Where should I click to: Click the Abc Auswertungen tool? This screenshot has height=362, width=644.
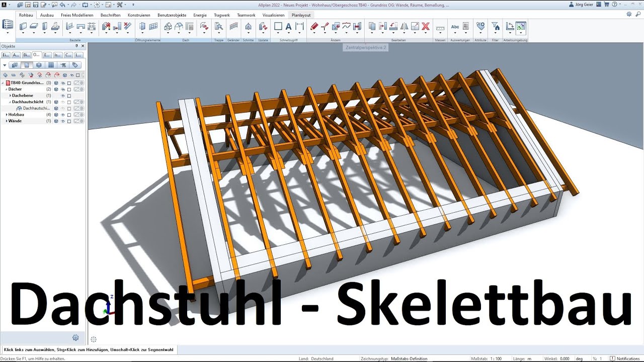coord(455,26)
